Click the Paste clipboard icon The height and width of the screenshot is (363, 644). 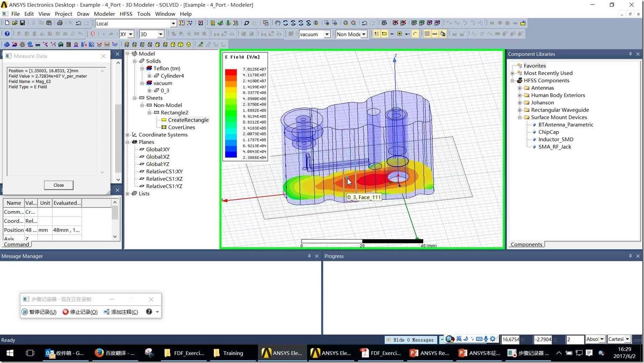49,23
